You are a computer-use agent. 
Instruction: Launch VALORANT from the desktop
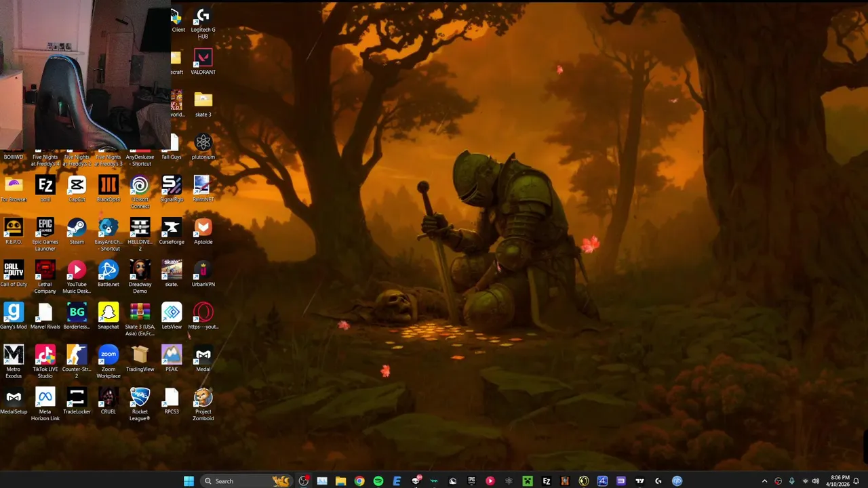[203, 62]
